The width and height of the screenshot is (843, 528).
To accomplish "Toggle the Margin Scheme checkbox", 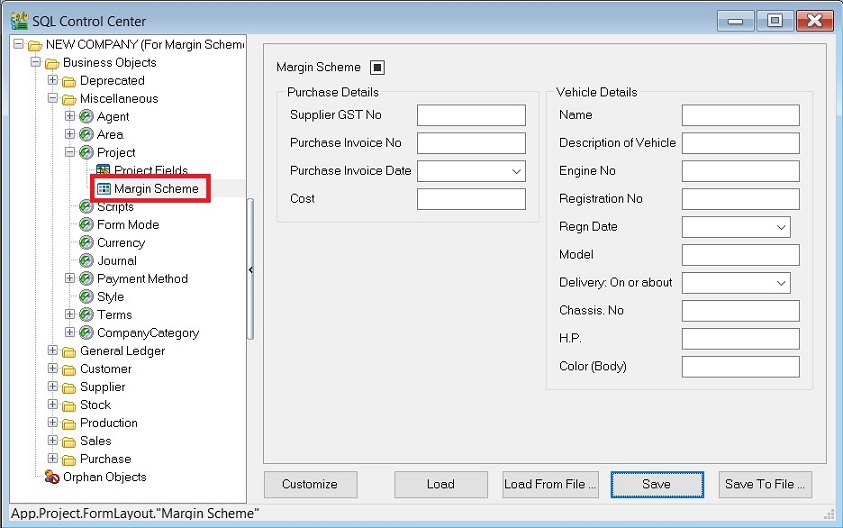I will tap(377, 68).
